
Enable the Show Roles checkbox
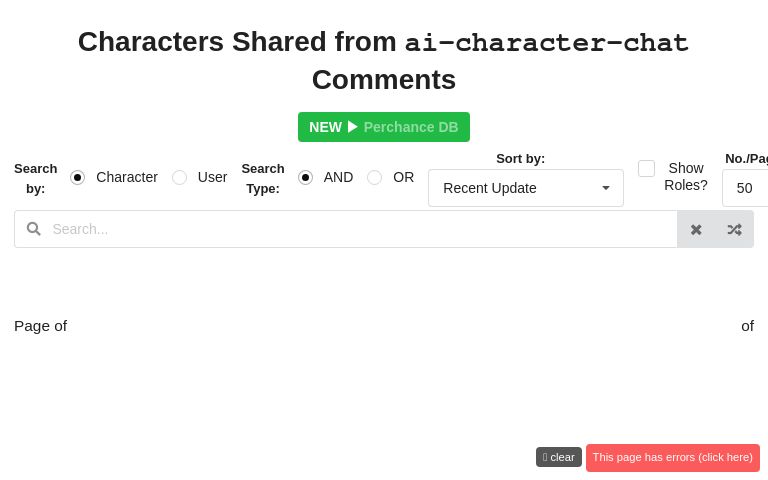646,168
